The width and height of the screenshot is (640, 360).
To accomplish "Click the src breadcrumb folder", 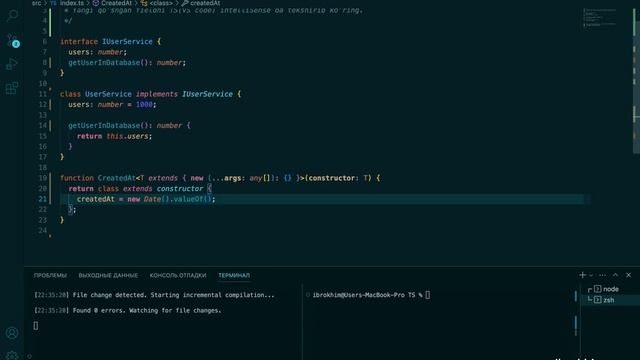I will pyautogui.click(x=37, y=3).
